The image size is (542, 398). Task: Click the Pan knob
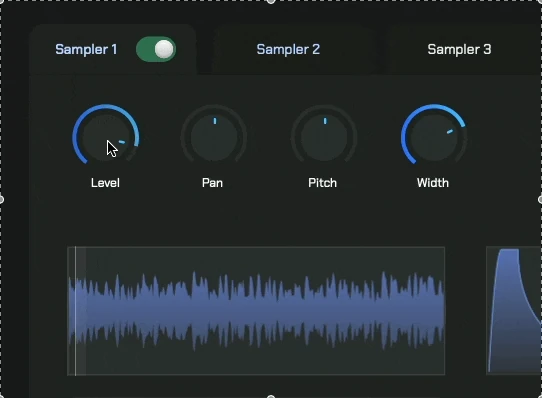[x=214, y=136]
